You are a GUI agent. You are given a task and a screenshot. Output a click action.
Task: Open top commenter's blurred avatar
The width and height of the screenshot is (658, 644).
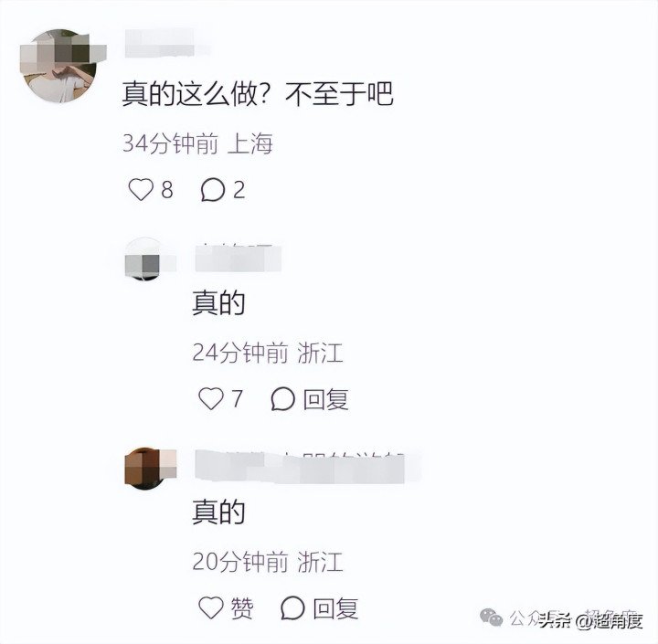tap(61, 66)
